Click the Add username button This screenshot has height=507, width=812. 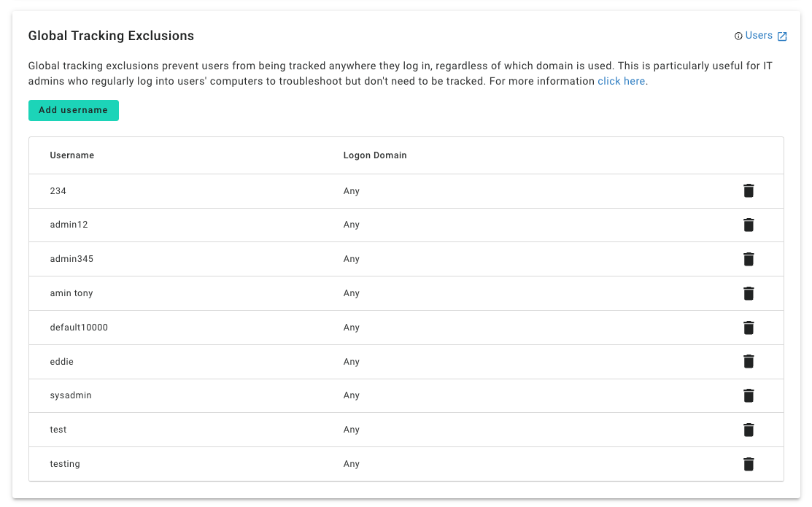(74, 110)
